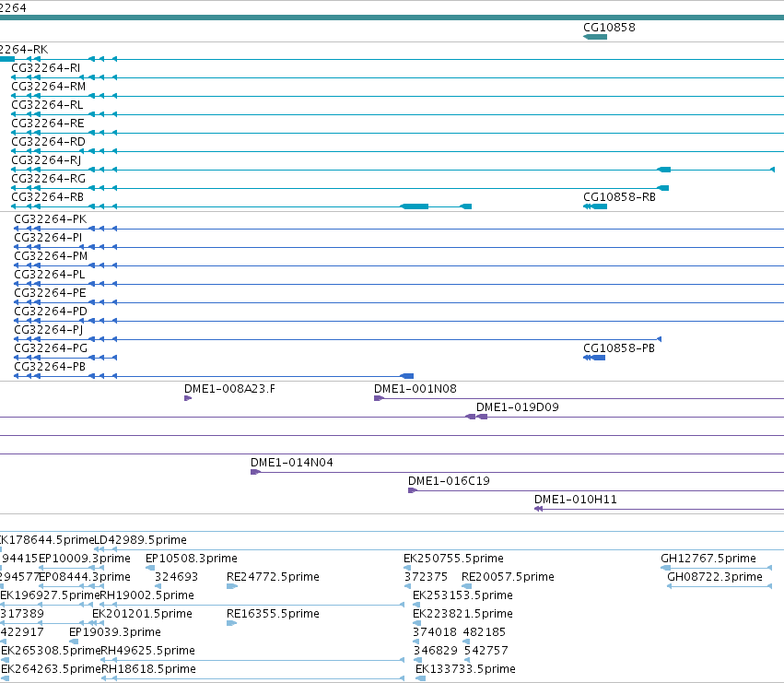Viewport: 784px width, 683px height.
Task: Click the DME1-014N04 feature label
Action: (x=292, y=463)
